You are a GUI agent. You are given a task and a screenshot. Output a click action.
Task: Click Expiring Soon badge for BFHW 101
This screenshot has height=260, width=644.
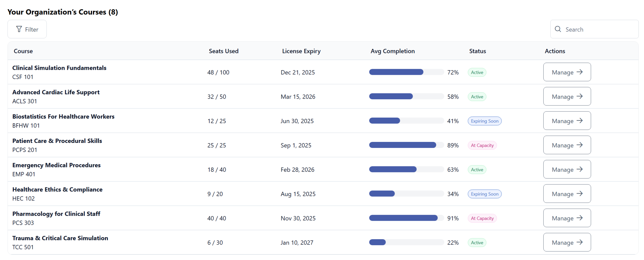click(x=485, y=121)
